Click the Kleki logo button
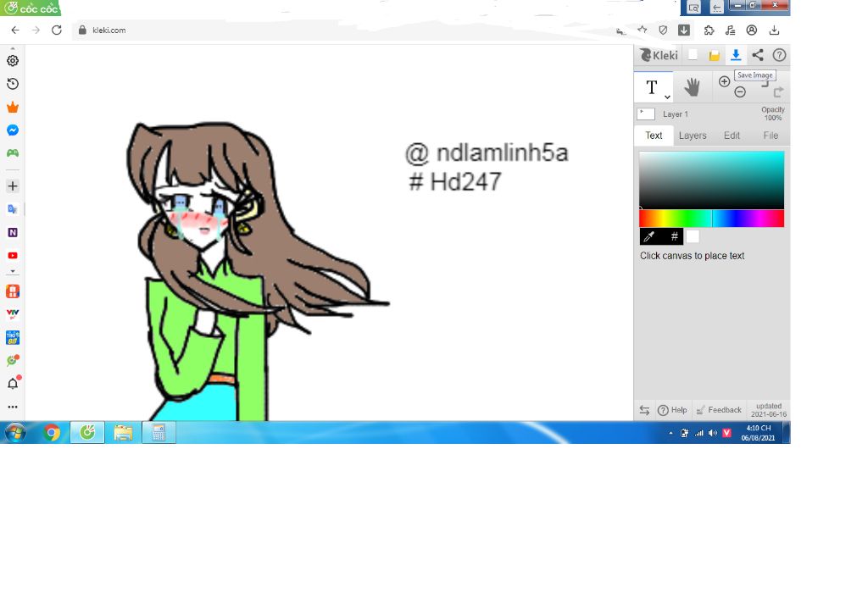The height and width of the screenshot is (593, 868). coord(659,55)
